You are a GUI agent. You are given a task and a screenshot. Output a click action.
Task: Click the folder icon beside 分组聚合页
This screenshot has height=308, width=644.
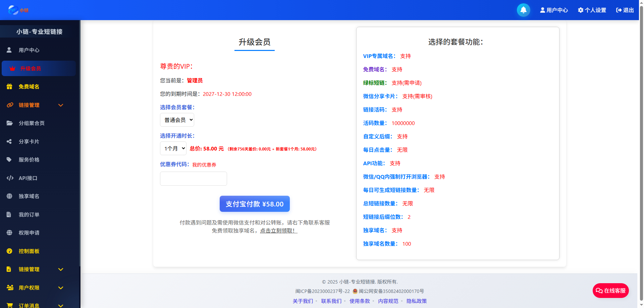coord(9,123)
